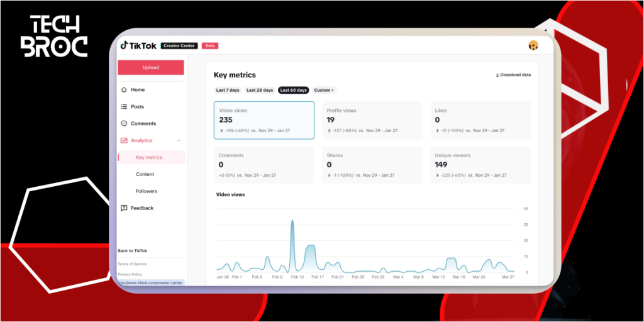This screenshot has height=322, width=644.
Task: Open the profile avatar menu
Action: (x=533, y=45)
